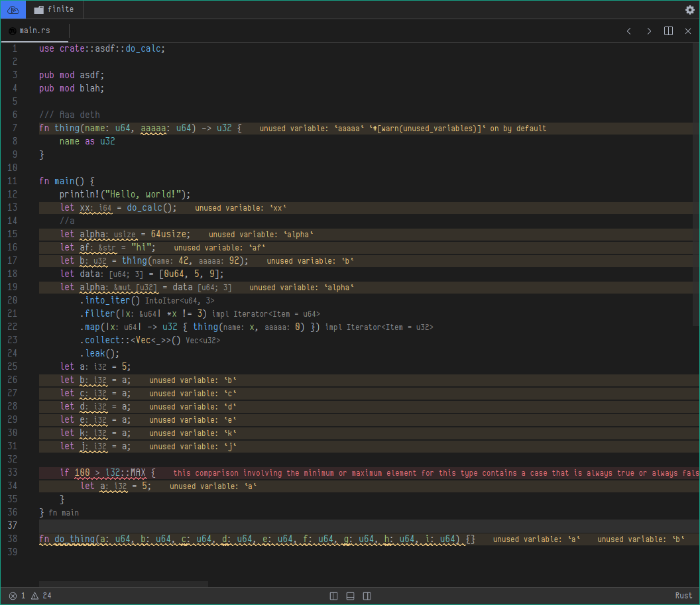Close the editor pane with X
Viewport: 700px width, 605px height.
pos(688,30)
